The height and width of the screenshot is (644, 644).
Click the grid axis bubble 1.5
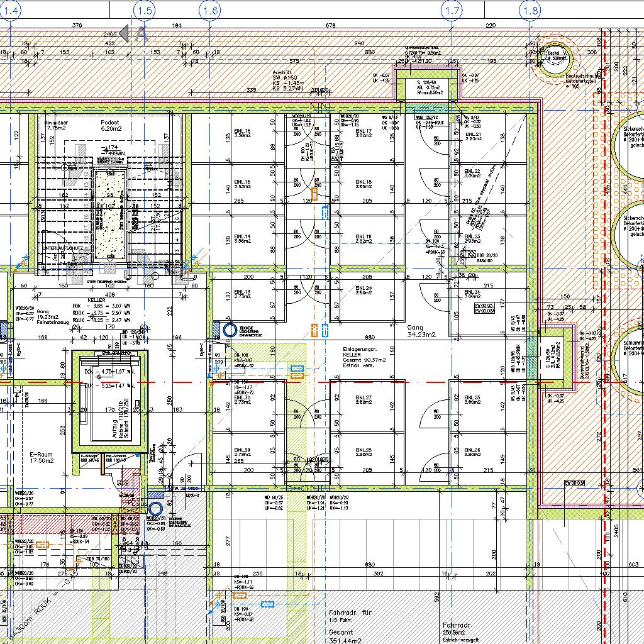145,10
